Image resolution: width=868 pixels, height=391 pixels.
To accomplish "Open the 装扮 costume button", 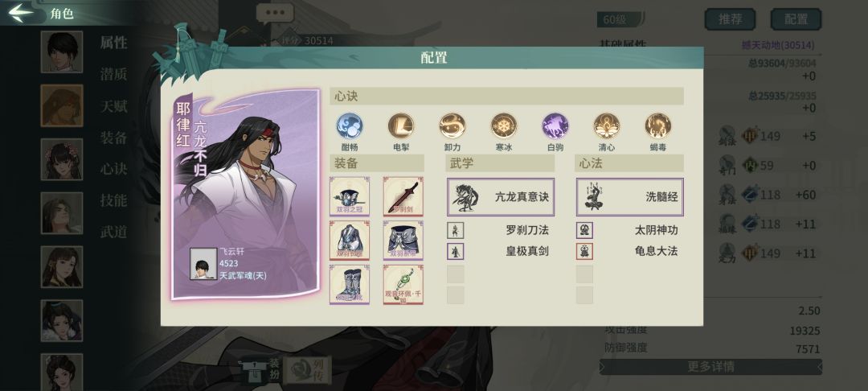I will 261,369.
